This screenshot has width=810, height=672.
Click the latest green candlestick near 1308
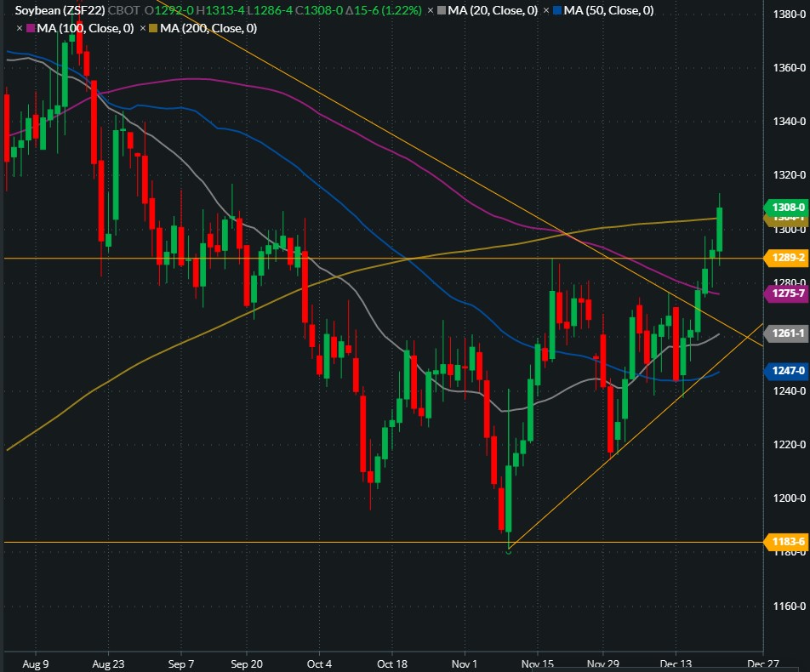pyautogui.click(x=720, y=230)
